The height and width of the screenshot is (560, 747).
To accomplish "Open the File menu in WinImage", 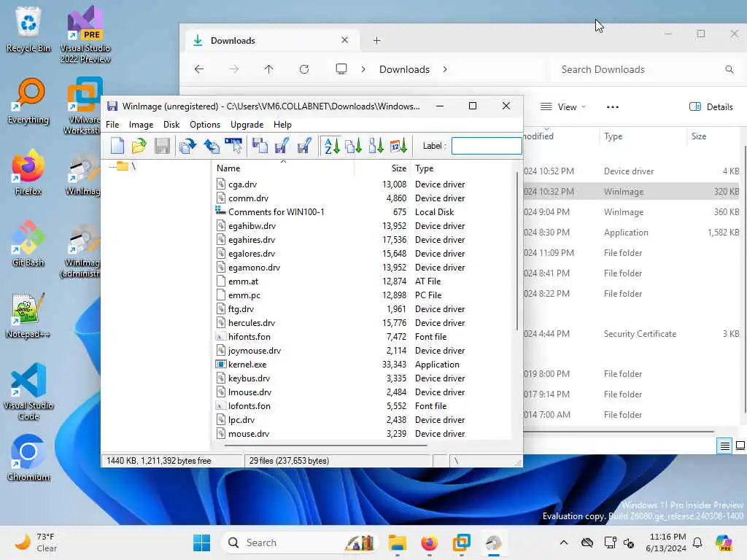I will pyautogui.click(x=112, y=125).
